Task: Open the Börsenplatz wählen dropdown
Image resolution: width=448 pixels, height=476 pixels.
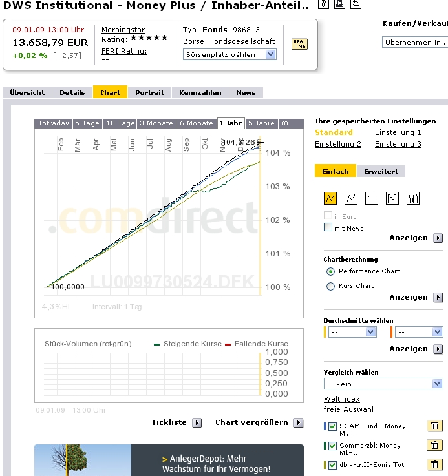Action: coord(229,55)
